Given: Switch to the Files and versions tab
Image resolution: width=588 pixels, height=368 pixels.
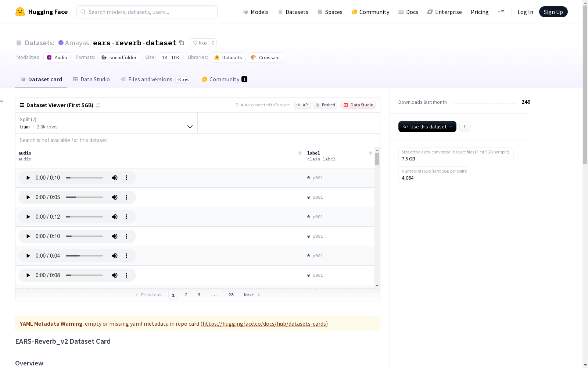Looking at the screenshot, I should click(150, 79).
